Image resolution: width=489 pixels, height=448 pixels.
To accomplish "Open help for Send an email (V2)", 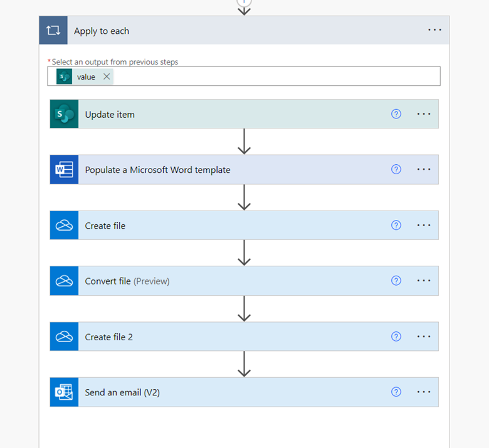I will [396, 392].
